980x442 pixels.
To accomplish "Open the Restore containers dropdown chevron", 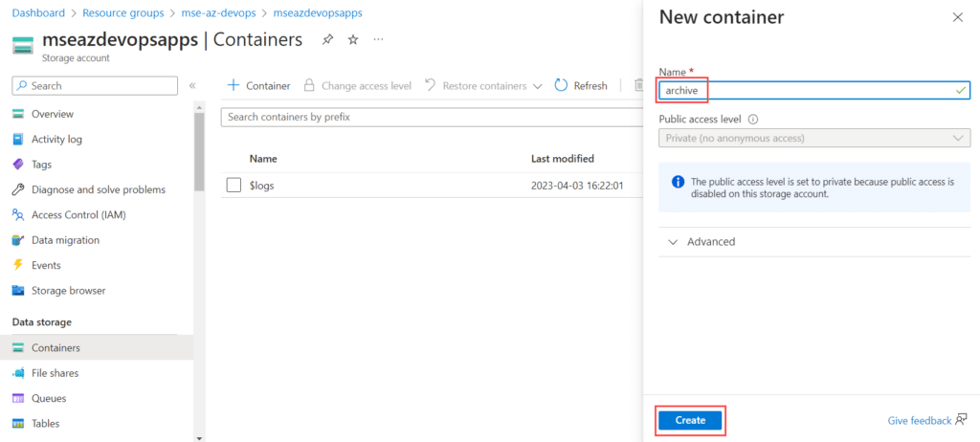I will (537, 86).
